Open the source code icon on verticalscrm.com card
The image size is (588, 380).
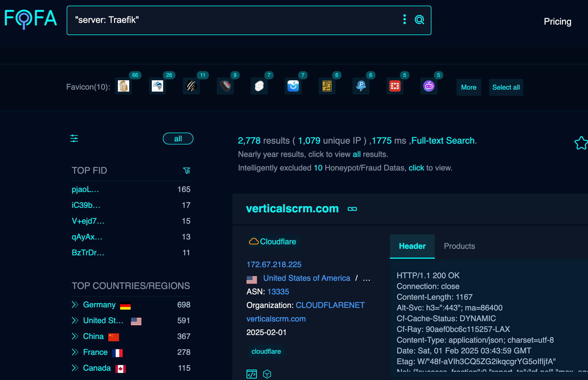pyautogui.click(x=252, y=374)
